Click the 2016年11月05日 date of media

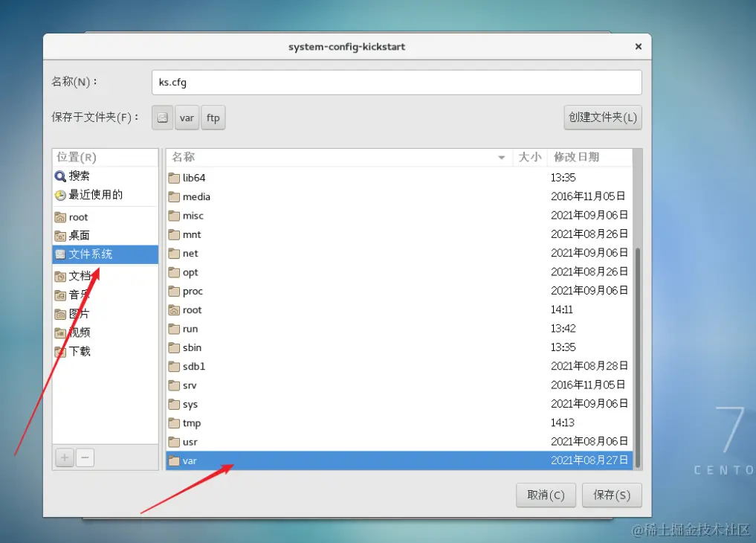[x=588, y=196]
